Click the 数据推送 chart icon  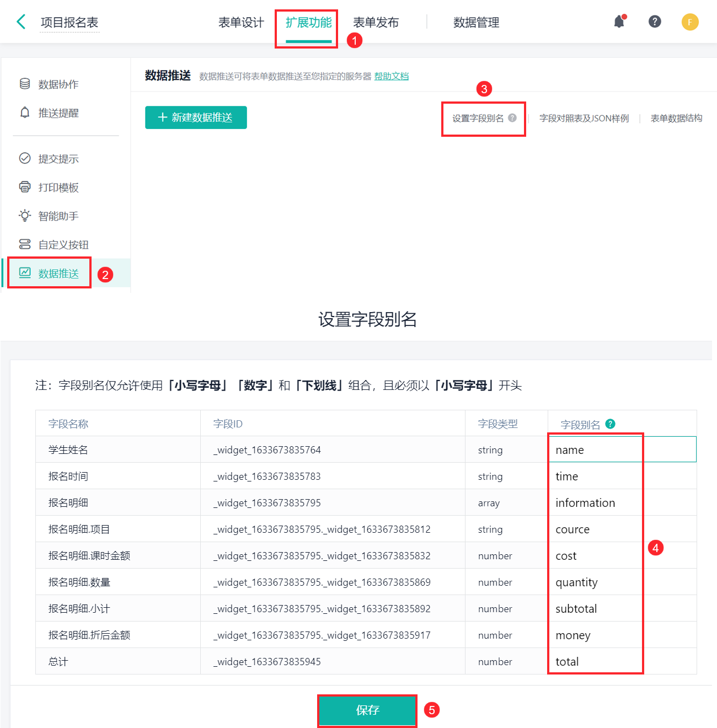(25, 273)
